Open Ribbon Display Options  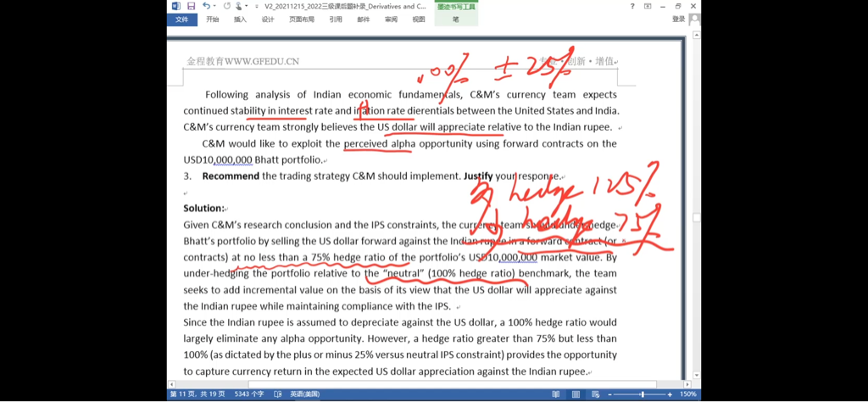(x=648, y=6)
